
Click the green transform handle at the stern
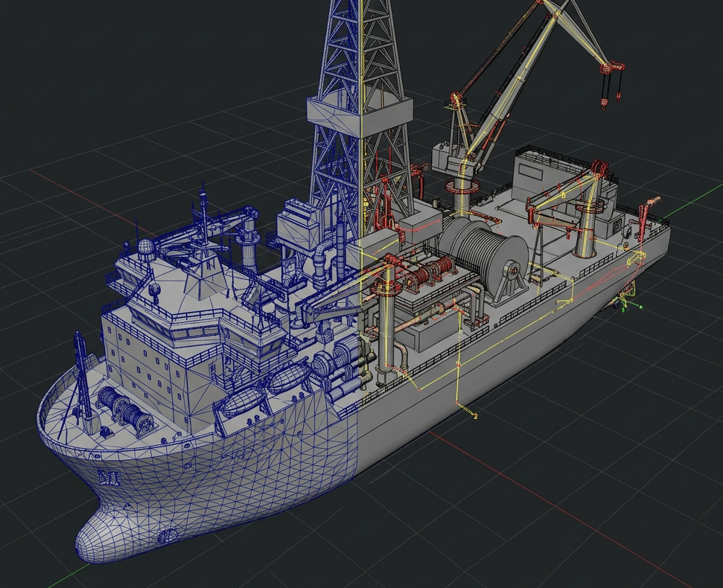[x=640, y=307]
